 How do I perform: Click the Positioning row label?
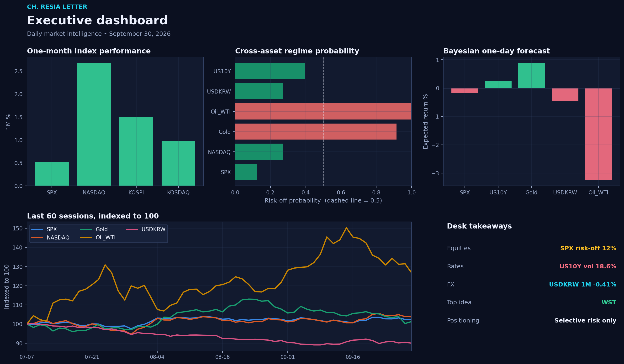pos(463,320)
